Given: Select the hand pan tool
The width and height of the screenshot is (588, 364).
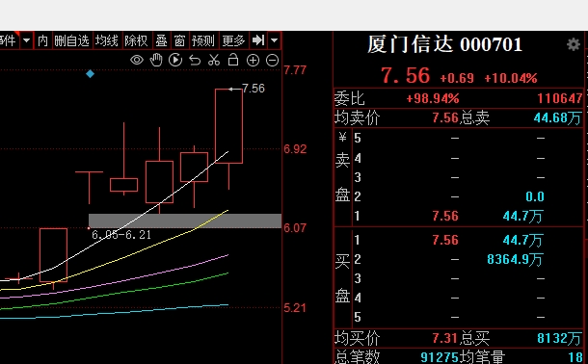Looking at the screenshot, I should tap(156, 60).
